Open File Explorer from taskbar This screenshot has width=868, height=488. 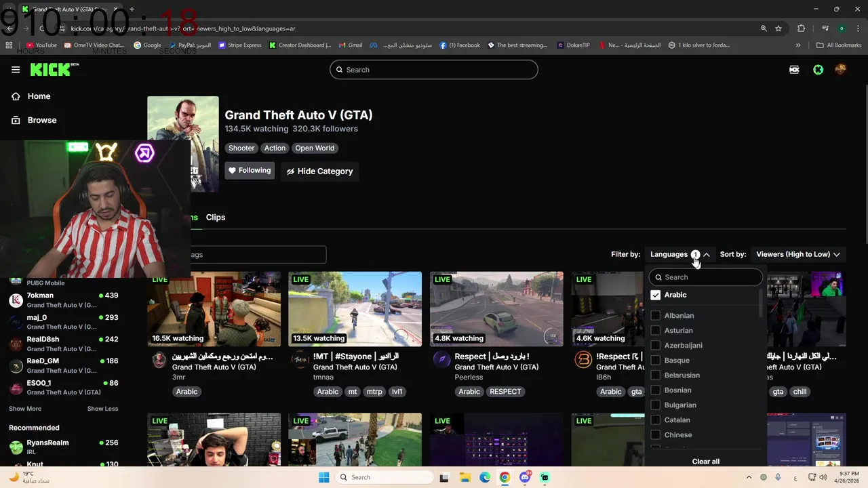tap(465, 477)
